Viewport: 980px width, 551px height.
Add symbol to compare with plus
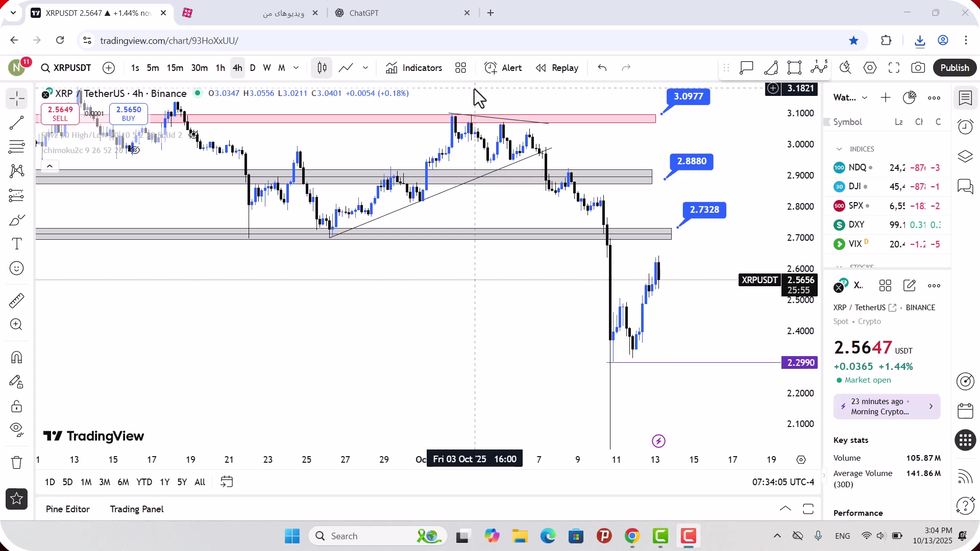(109, 68)
